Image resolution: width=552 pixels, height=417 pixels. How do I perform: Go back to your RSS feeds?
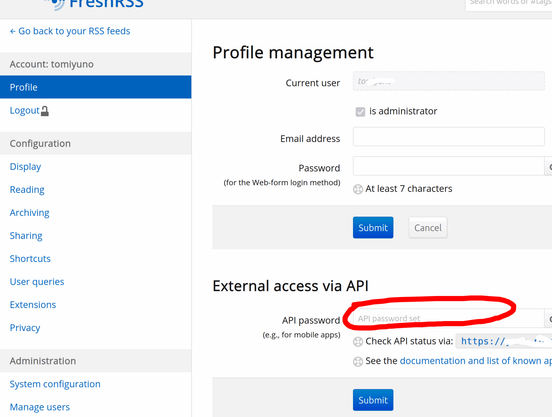click(70, 31)
